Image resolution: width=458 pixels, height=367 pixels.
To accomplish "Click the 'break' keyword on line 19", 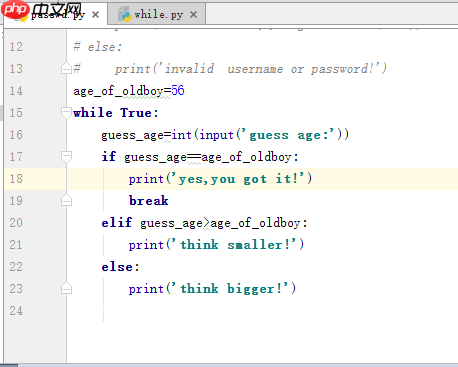I will tap(149, 200).
